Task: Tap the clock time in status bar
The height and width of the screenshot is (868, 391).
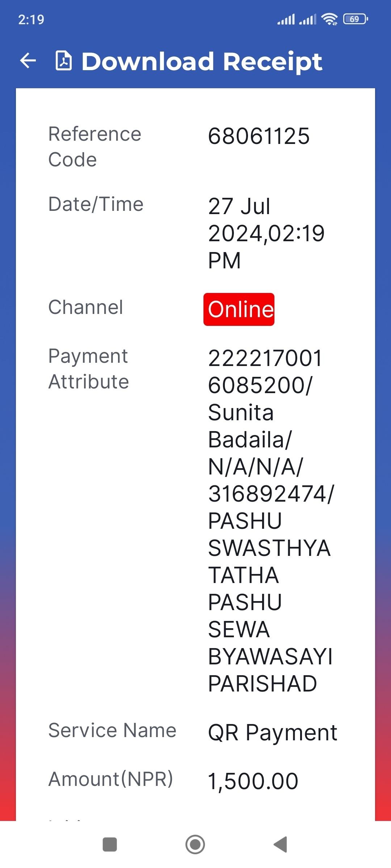Action: coord(31,20)
